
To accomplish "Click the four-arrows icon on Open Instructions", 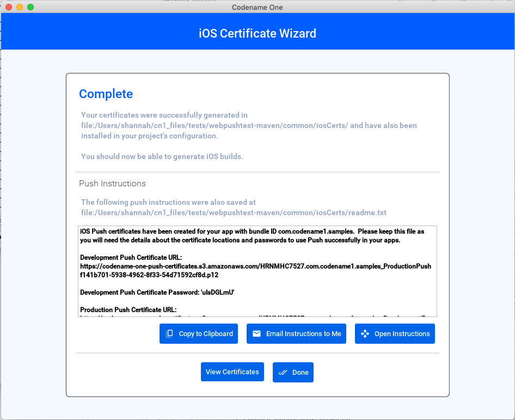I will [x=364, y=333].
